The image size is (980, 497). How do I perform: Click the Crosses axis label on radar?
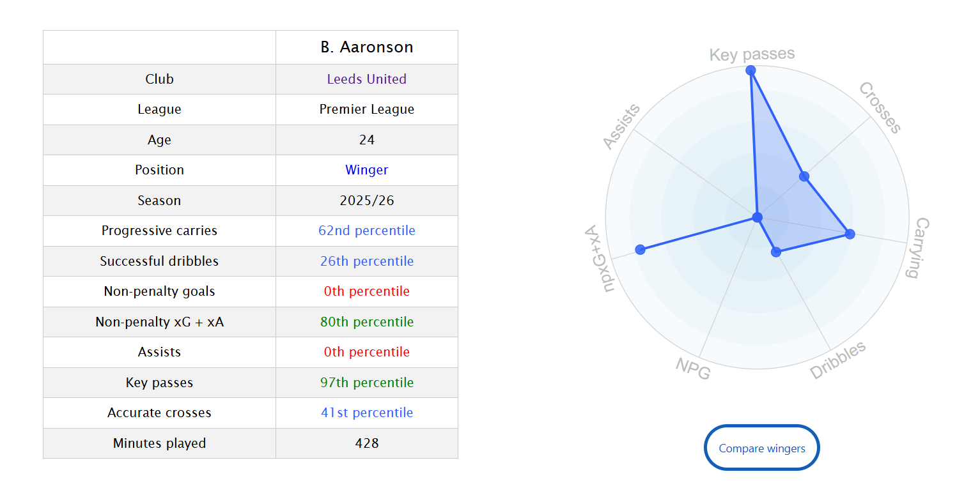pos(880,108)
